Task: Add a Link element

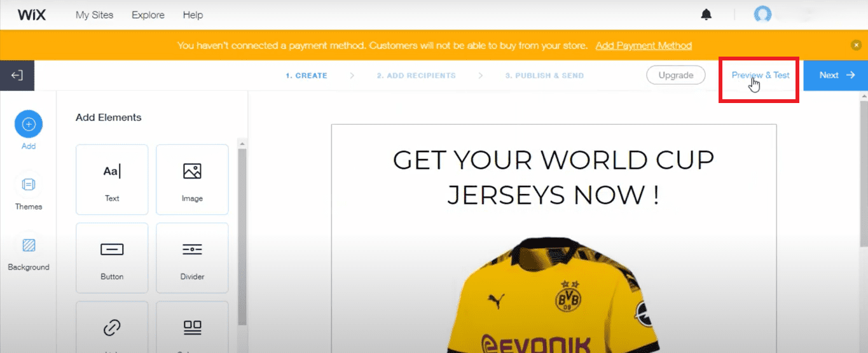Action: pos(112,327)
